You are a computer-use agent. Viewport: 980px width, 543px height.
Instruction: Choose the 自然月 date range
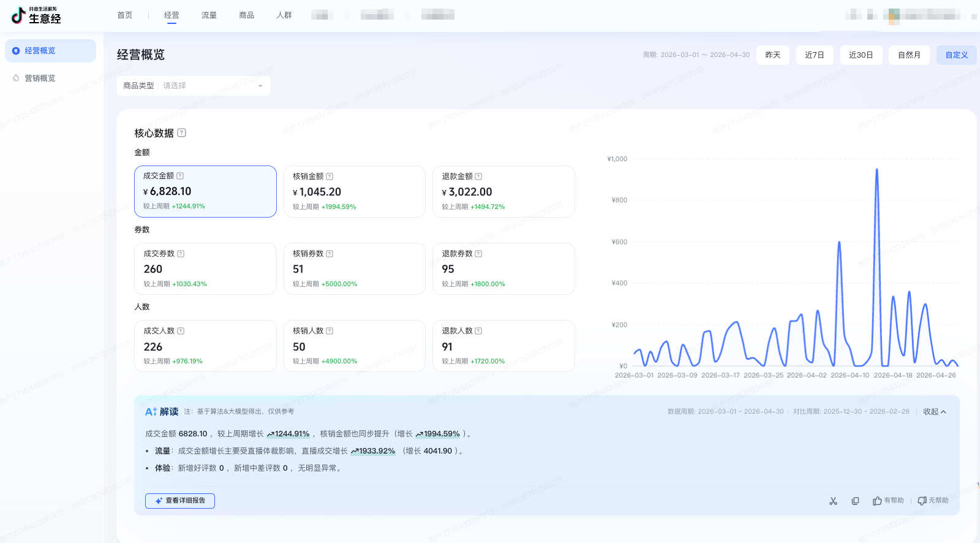coord(910,55)
